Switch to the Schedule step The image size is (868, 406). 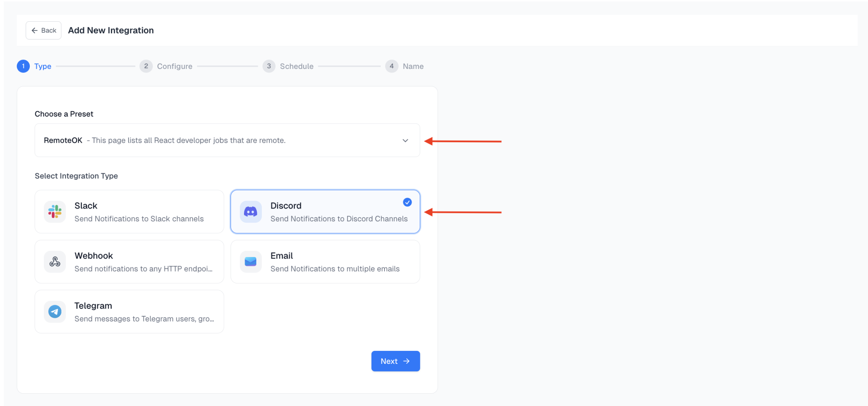(297, 66)
